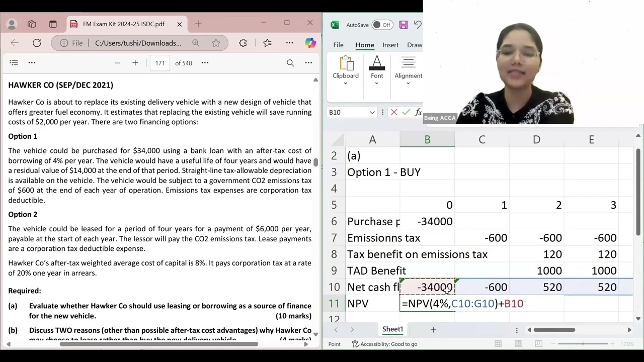
Task: Open the Edge profile avatar
Action: [x=12, y=24]
